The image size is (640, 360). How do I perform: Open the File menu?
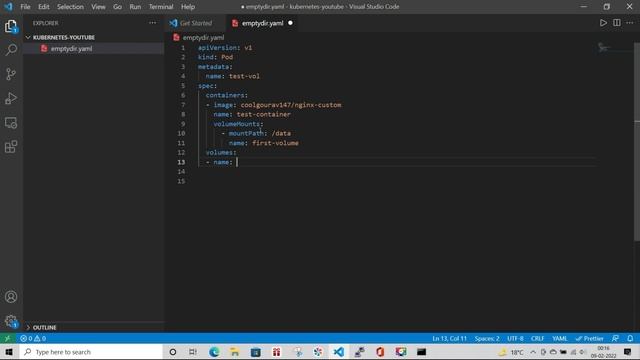point(25,7)
